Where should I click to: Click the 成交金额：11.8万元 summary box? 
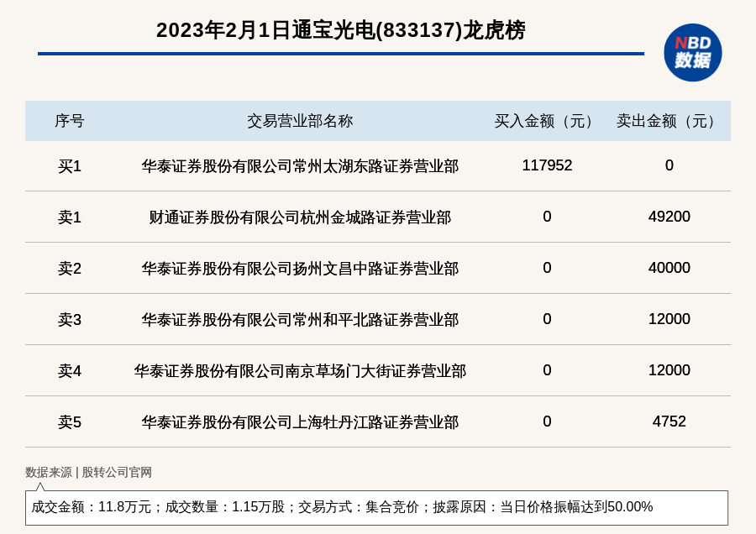376,507
